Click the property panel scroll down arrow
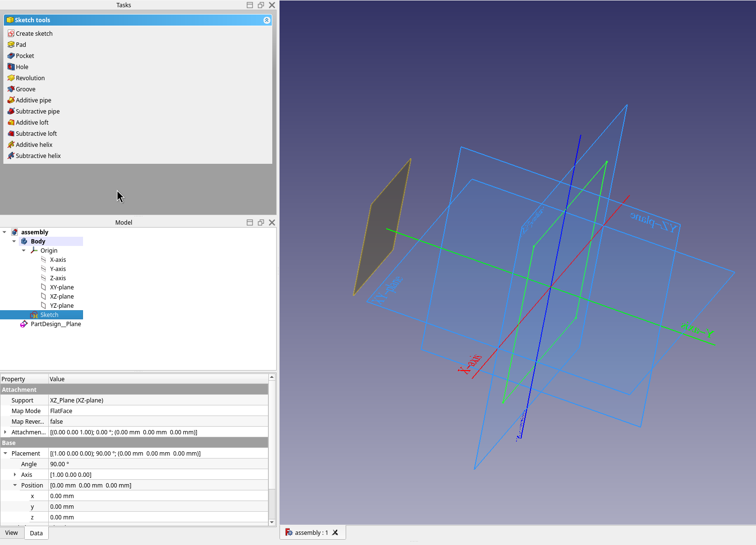The height and width of the screenshot is (545, 756). (272, 522)
